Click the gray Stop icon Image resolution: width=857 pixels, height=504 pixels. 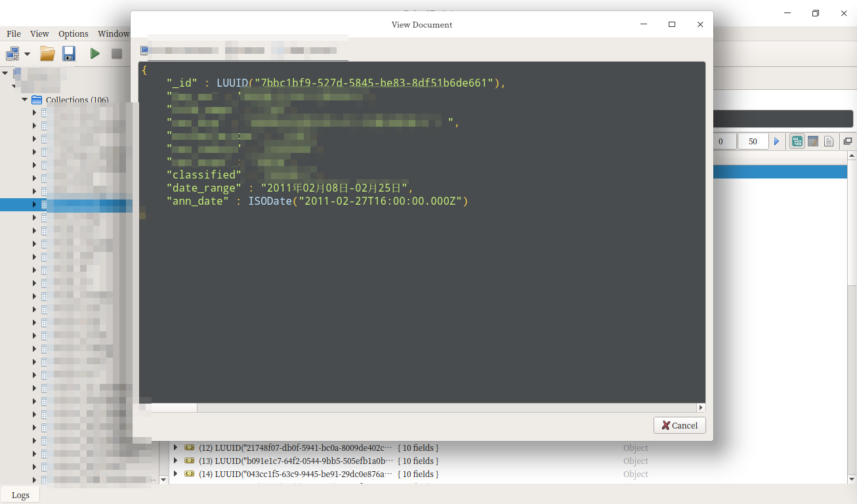coord(117,54)
